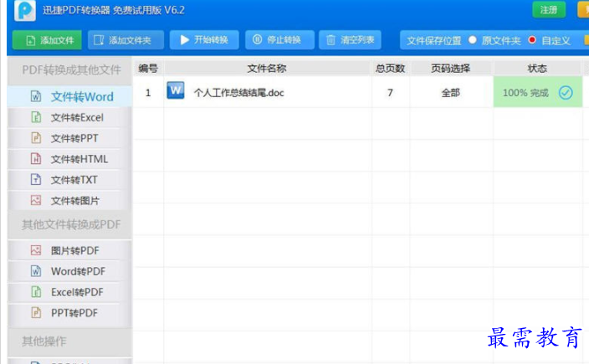Click the green 注册 button

tap(549, 10)
